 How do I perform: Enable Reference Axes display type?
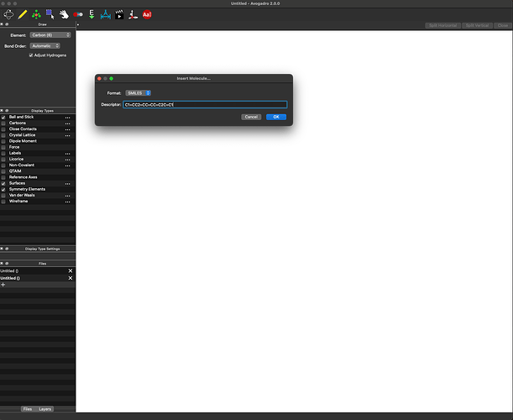(3, 177)
